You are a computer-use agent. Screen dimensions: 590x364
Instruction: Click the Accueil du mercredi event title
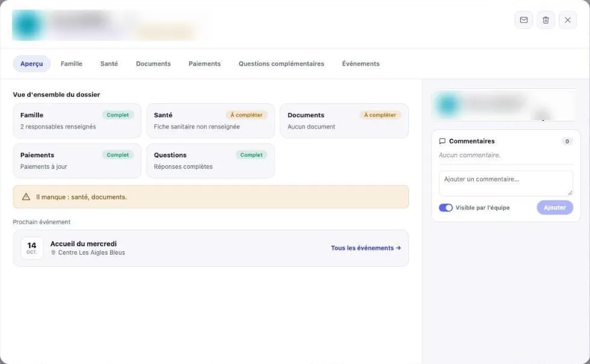tap(84, 244)
